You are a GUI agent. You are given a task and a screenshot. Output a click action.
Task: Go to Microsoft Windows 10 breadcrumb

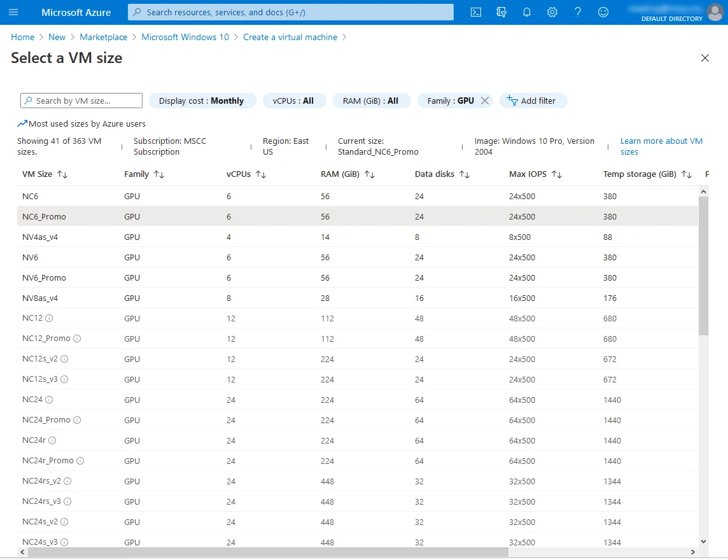pos(185,37)
